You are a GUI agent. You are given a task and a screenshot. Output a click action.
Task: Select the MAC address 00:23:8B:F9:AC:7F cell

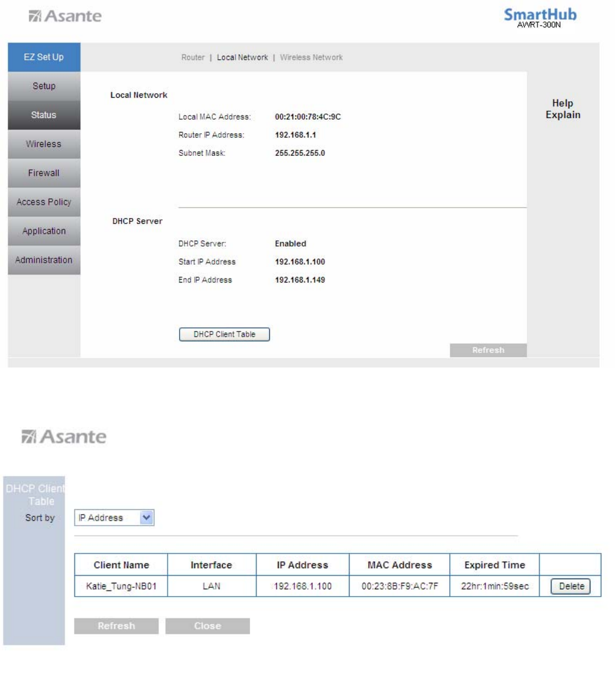[399, 586]
